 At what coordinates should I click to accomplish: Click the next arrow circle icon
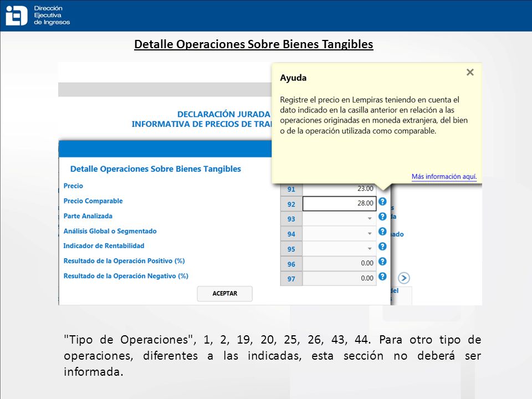[404, 278]
